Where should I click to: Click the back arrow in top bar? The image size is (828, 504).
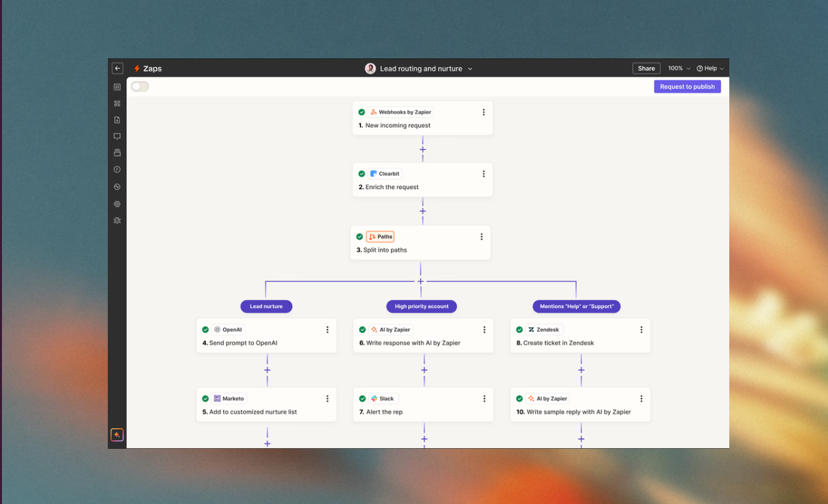(118, 68)
